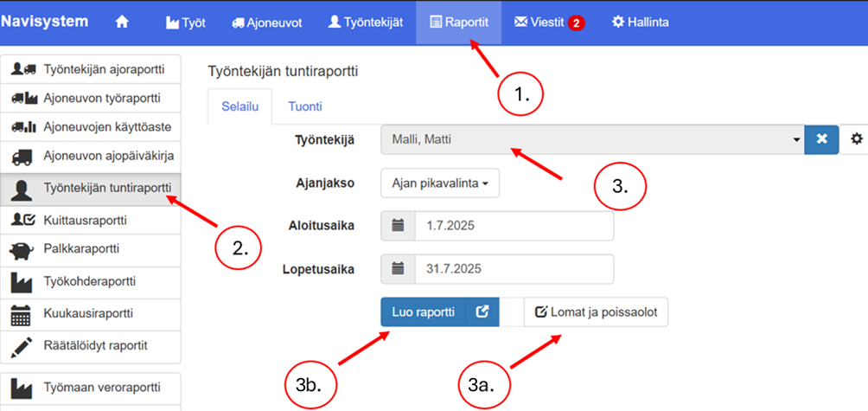Open the Viestit messages menu

tap(549, 22)
